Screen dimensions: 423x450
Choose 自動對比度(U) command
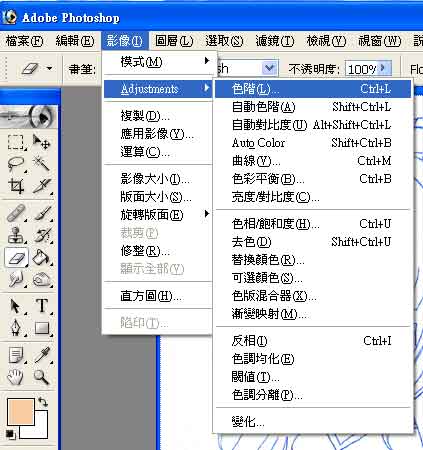coord(313,125)
